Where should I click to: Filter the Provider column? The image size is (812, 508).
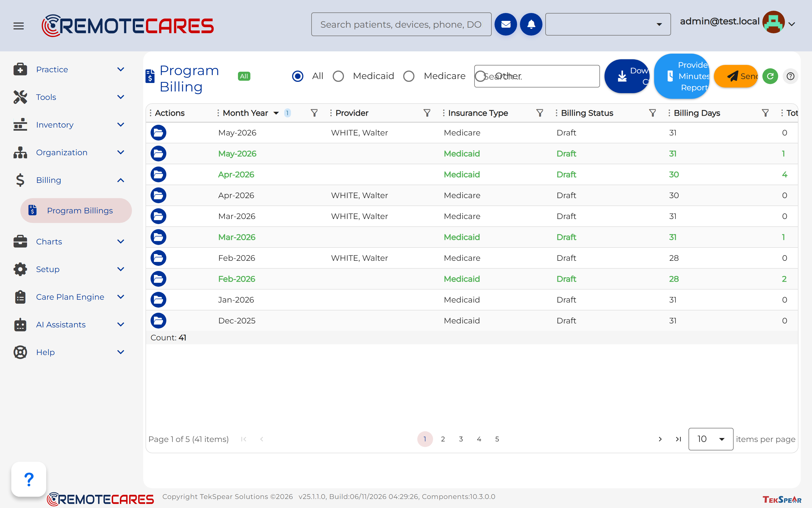(427, 113)
